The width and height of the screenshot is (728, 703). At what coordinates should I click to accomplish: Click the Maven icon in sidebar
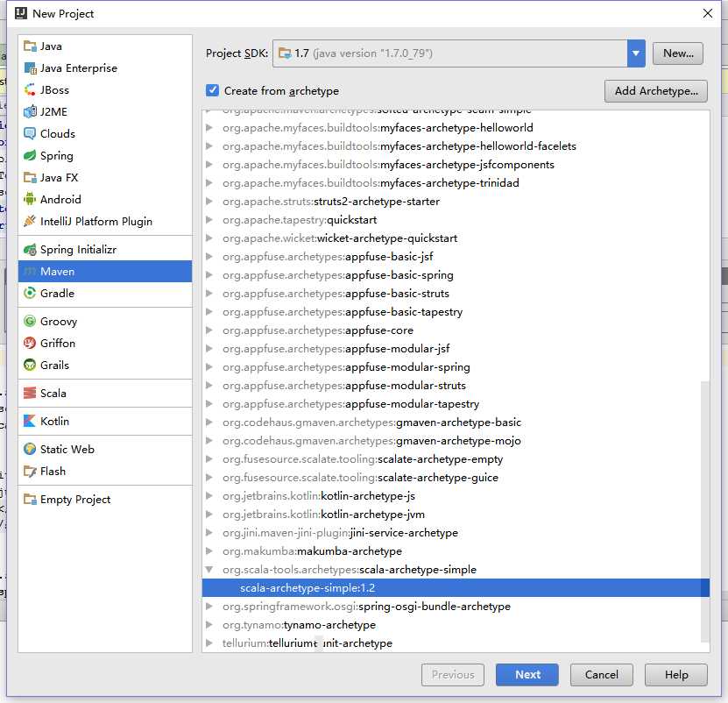pyautogui.click(x=30, y=272)
